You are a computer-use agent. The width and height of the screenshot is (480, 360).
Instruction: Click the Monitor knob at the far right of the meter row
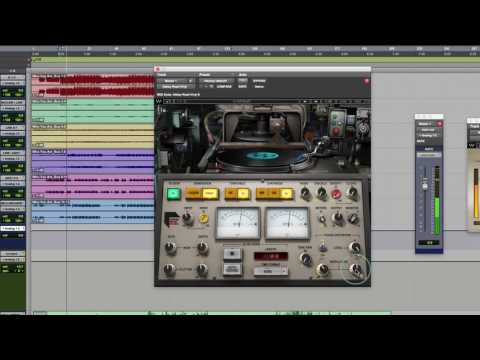(353, 219)
